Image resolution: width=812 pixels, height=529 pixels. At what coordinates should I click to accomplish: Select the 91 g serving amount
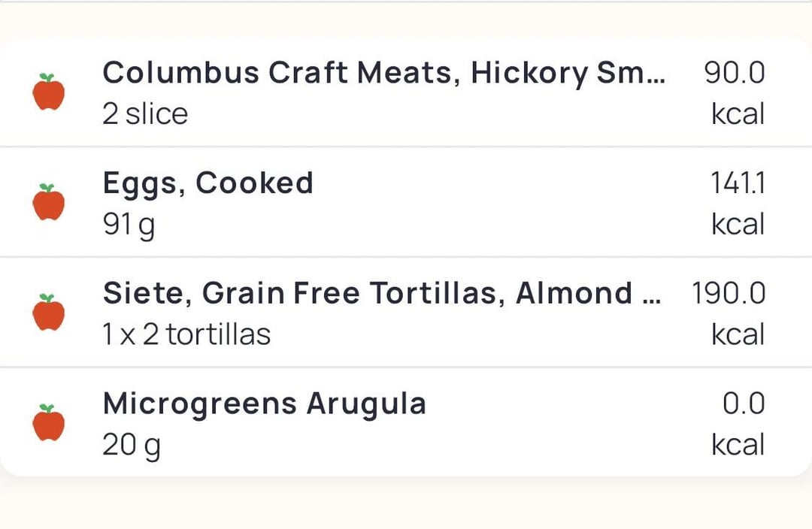click(129, 225)
